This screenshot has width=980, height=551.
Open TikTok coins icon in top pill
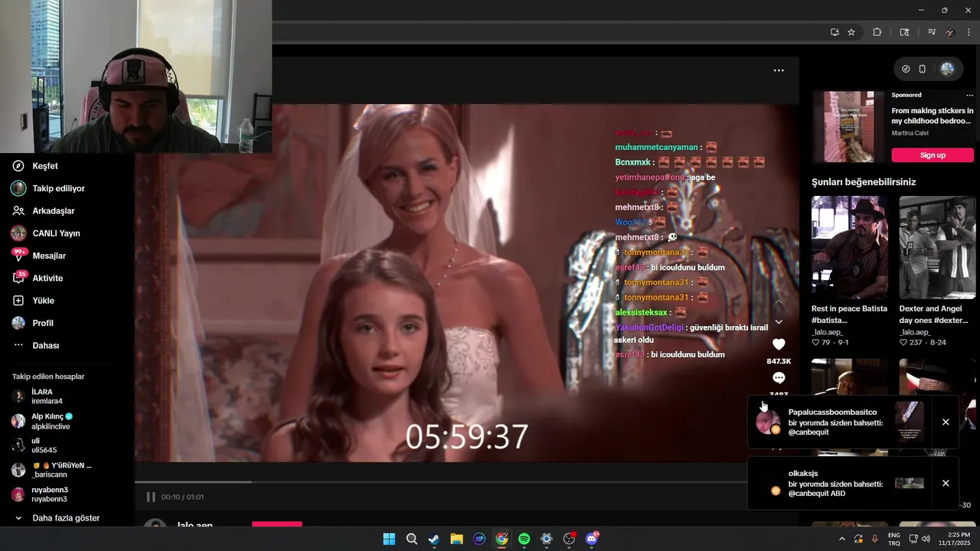(x=906, y=69)
